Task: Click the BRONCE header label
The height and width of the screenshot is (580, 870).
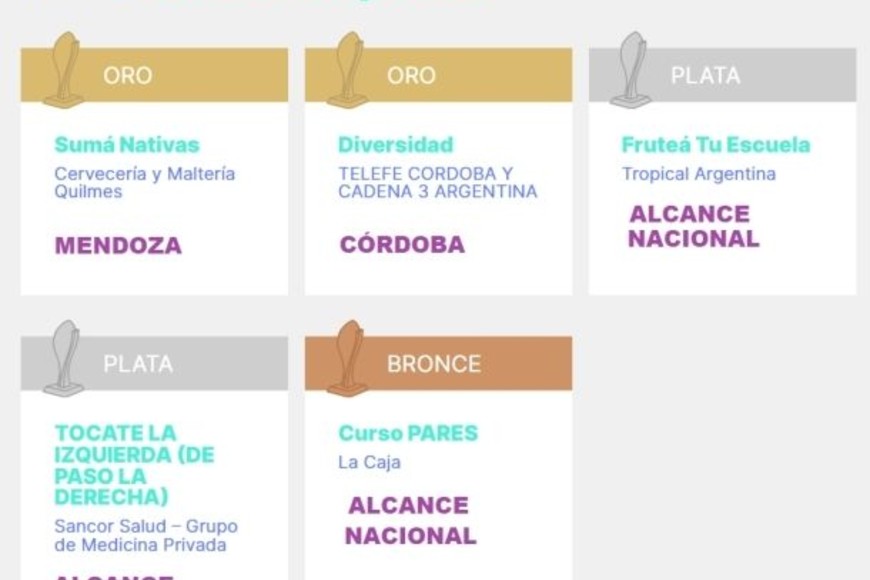Action: tap(434, 364)
